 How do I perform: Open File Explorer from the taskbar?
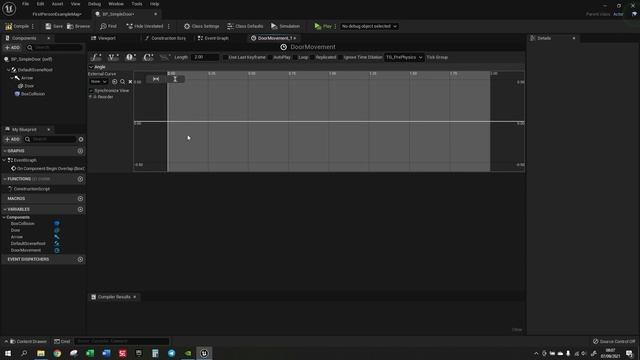[41, 353]
